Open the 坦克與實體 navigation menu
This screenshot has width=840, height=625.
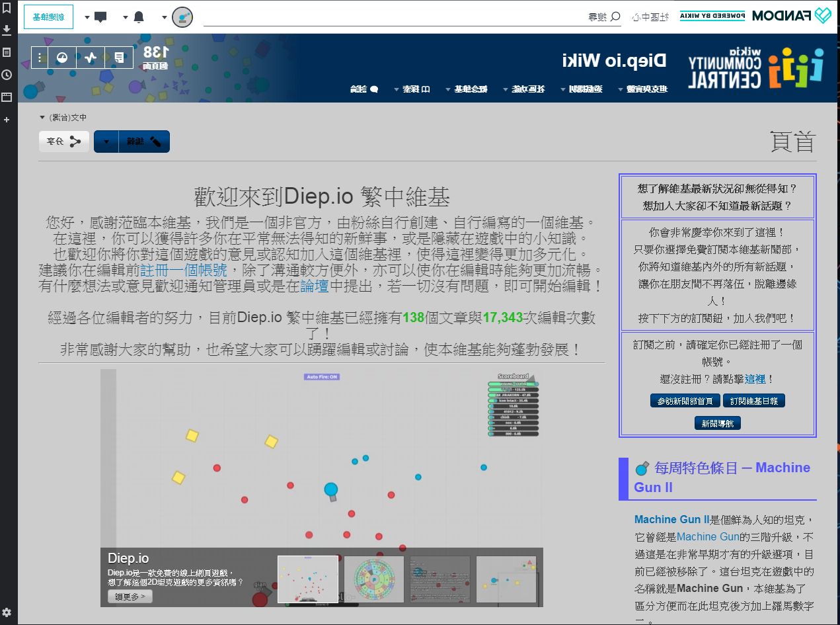click(x=643, y=89)
